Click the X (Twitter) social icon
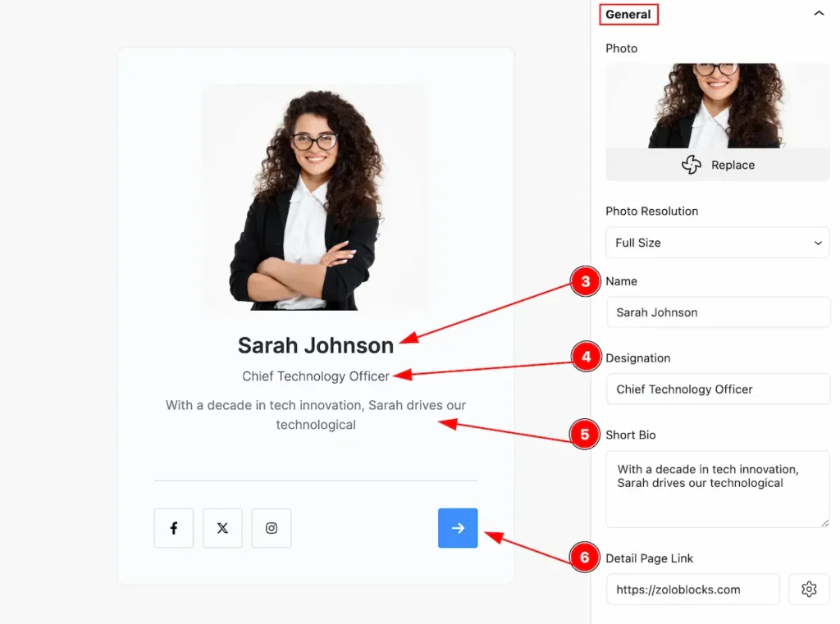Screen dimensions: 840x624 (x=222, y=528)
